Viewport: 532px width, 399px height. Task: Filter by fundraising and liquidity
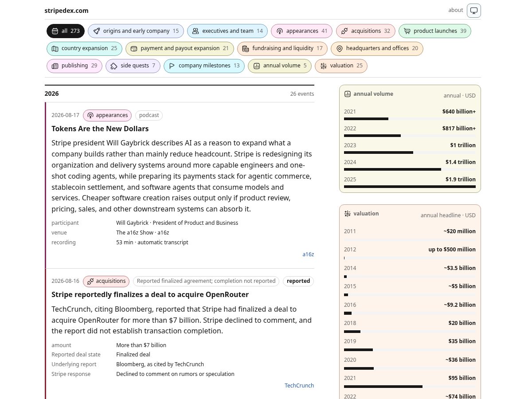[x=282, y=48]
